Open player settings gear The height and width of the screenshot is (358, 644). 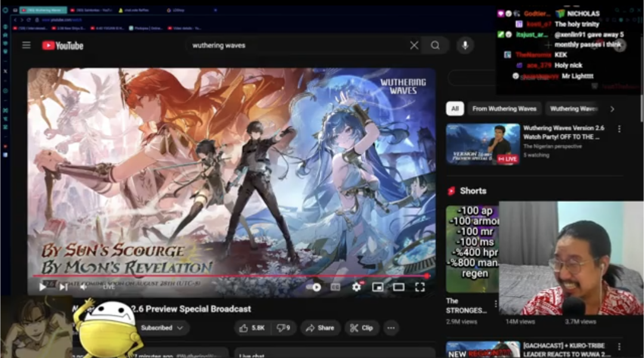(x=357, y=287)
